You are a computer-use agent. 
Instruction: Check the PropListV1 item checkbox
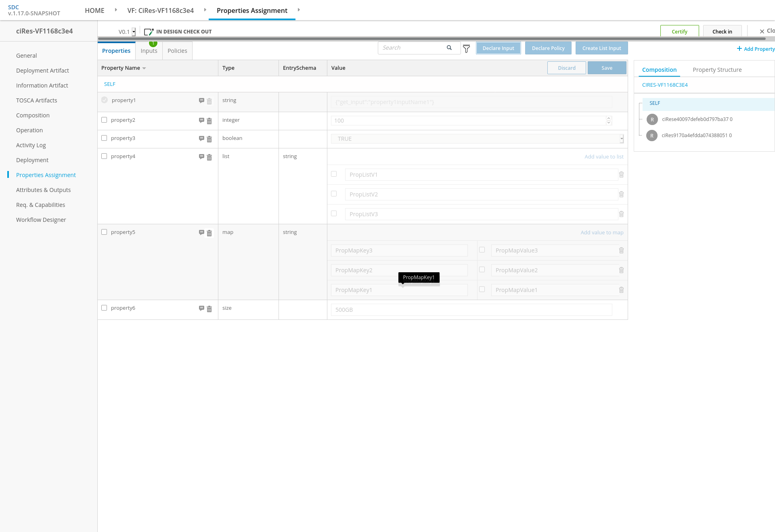334,174
